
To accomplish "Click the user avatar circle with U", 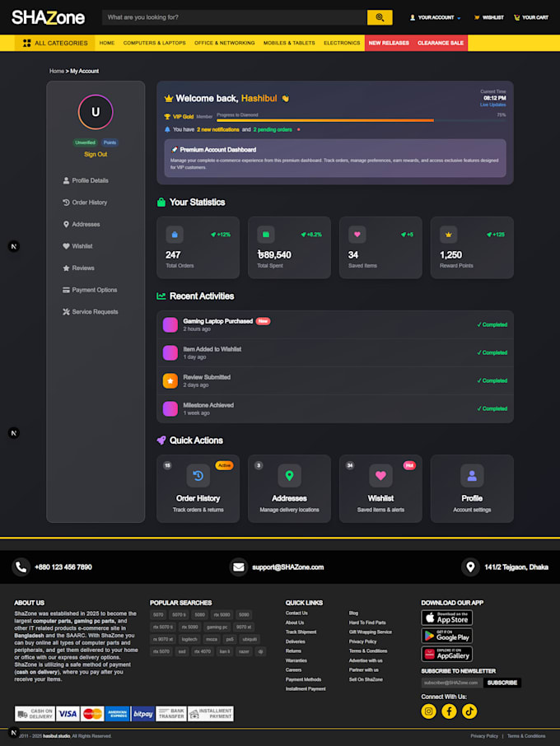I will (x=96, y=112).
